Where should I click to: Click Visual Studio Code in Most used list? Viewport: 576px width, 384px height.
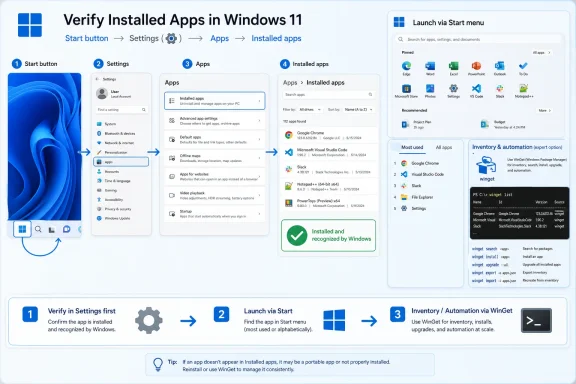click(x=423, y=175)
